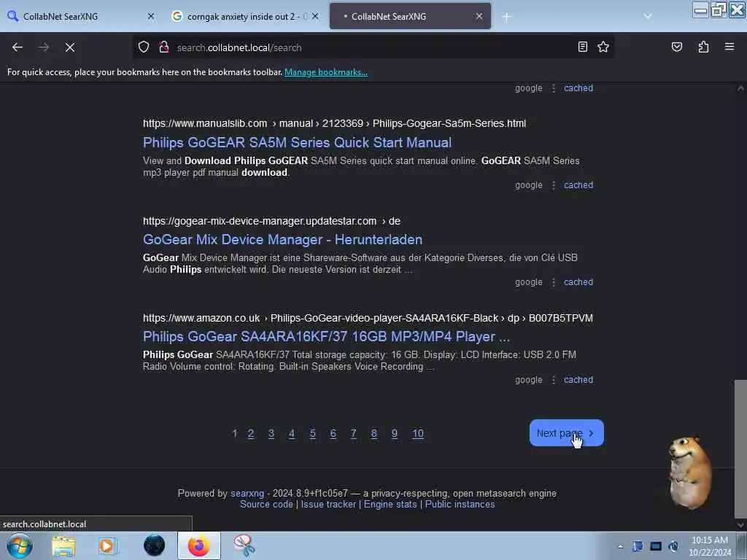Click the insecure connection lock icon
The width and height of the screenshot is (747, 560).
(x=164, y=47)
